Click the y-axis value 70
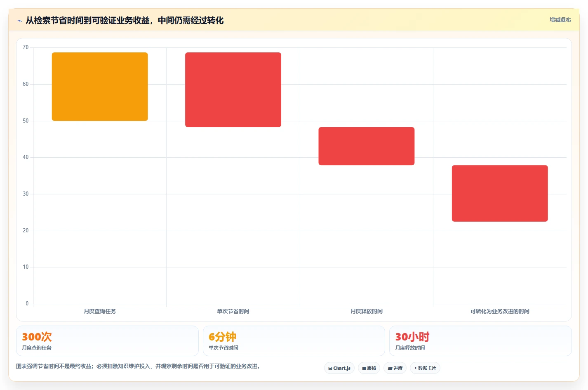 click(x=26, y=47)
